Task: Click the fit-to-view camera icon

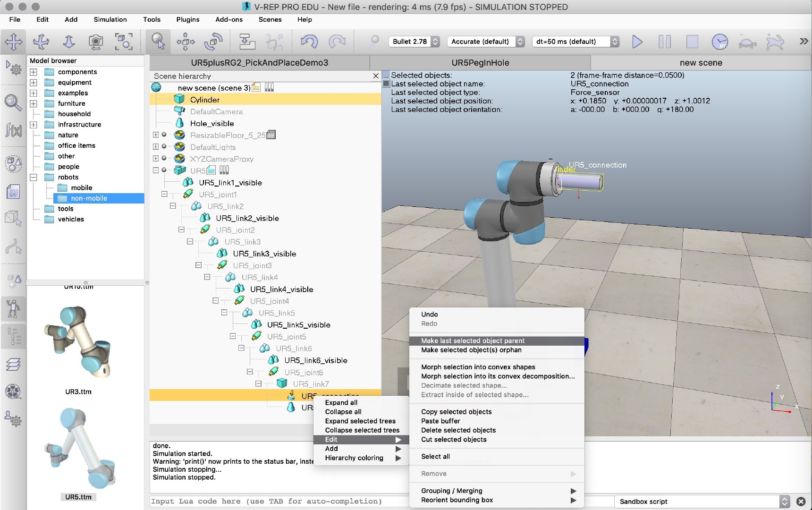Action: pyautogui.click(x=124, y=42)
